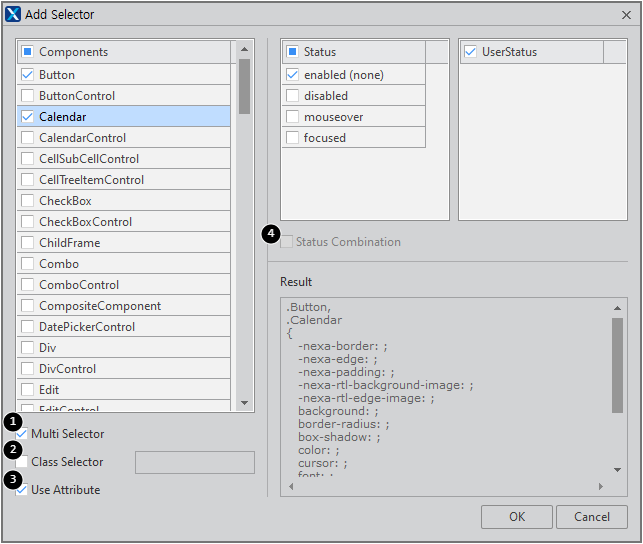Image resolution: width=643 pixels, height=544 pixels.
Task: Enable the Class Selector checkbox
Action: pyautogui.click(x=22, y=462)
